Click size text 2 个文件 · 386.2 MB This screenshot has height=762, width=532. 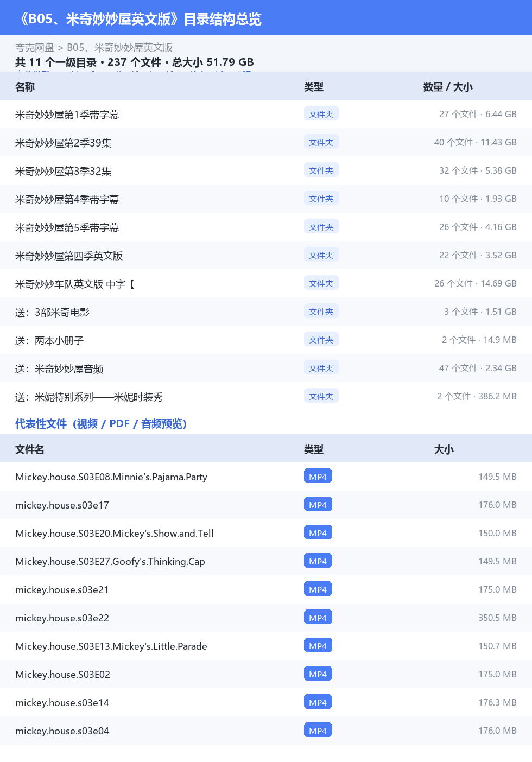pyautogui.click(x=477, y=396)
